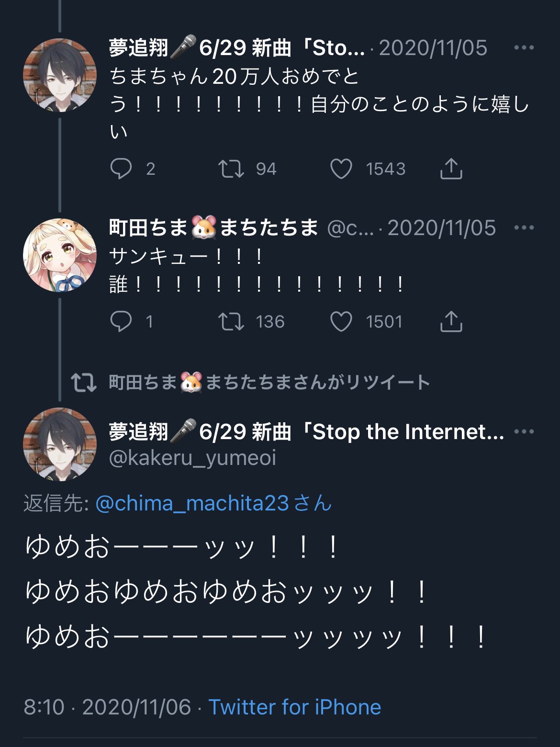Screen dimensions: 560x747
Task: Open the 町田ちま display name in the reply
Action: click(x=213, y=227)
